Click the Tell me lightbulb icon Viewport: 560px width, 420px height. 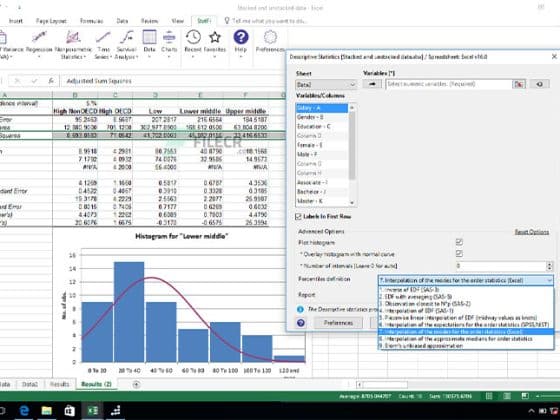click(x=227, y=21)
